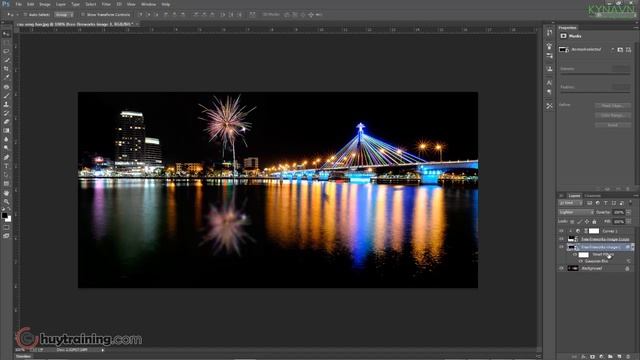Select the Lasso tool
Screen dimensions: 640x360
[6, 51]
